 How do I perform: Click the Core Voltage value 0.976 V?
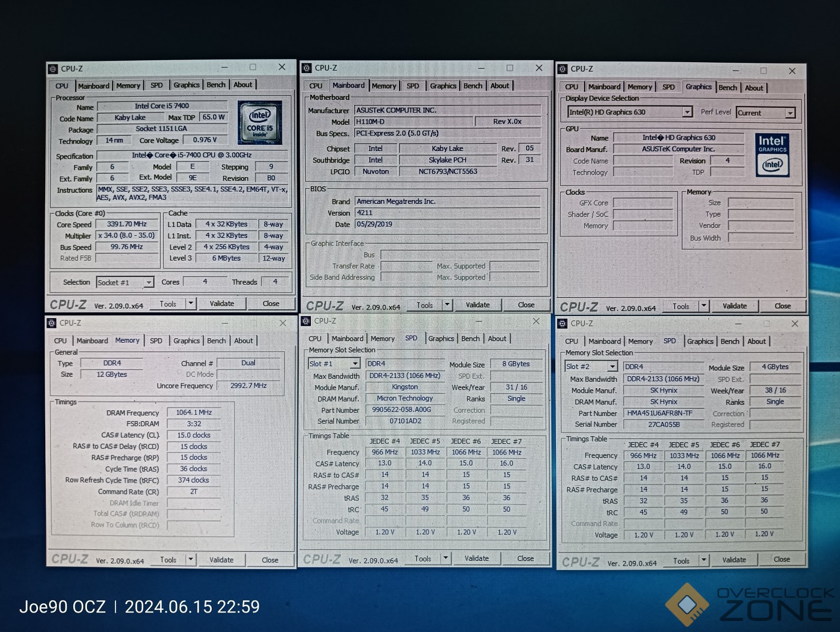(x=205, y=140)
